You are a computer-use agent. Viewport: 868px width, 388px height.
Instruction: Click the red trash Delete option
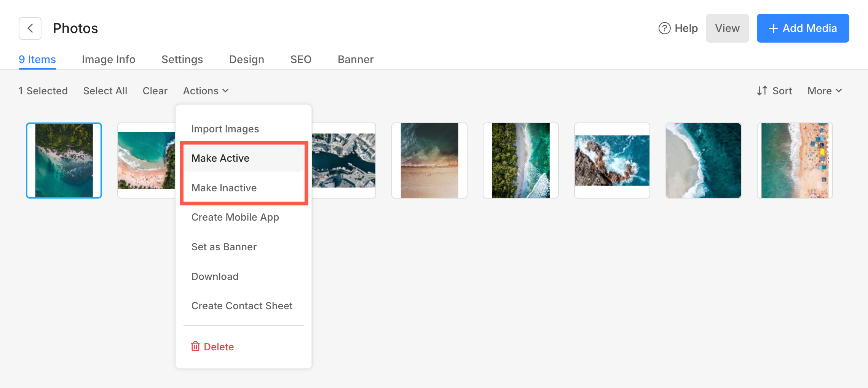click(213, 347)
